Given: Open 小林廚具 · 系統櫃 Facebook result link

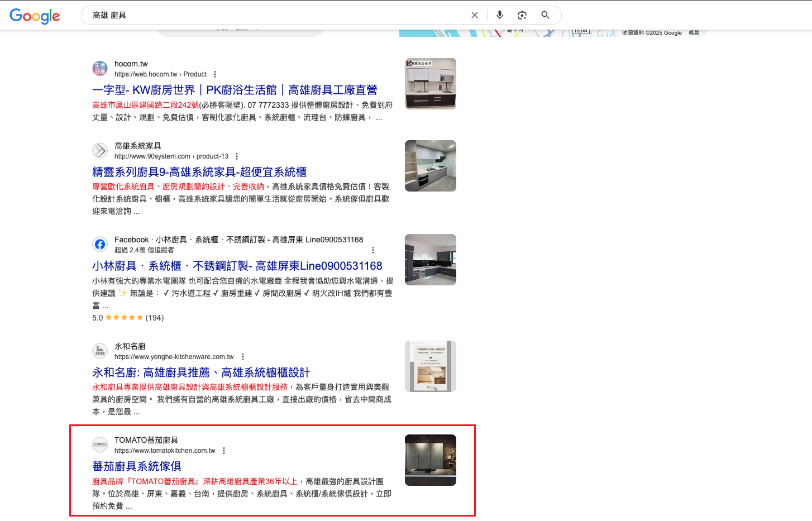Looking at the screenshot, I should pyautogui.click(x=237, y=266).
